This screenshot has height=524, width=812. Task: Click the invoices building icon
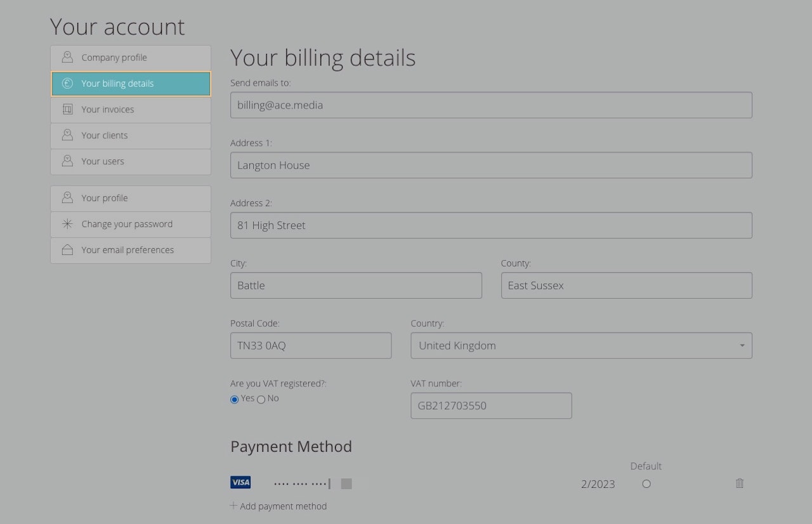pyautogui.click(x=67, y=110)
